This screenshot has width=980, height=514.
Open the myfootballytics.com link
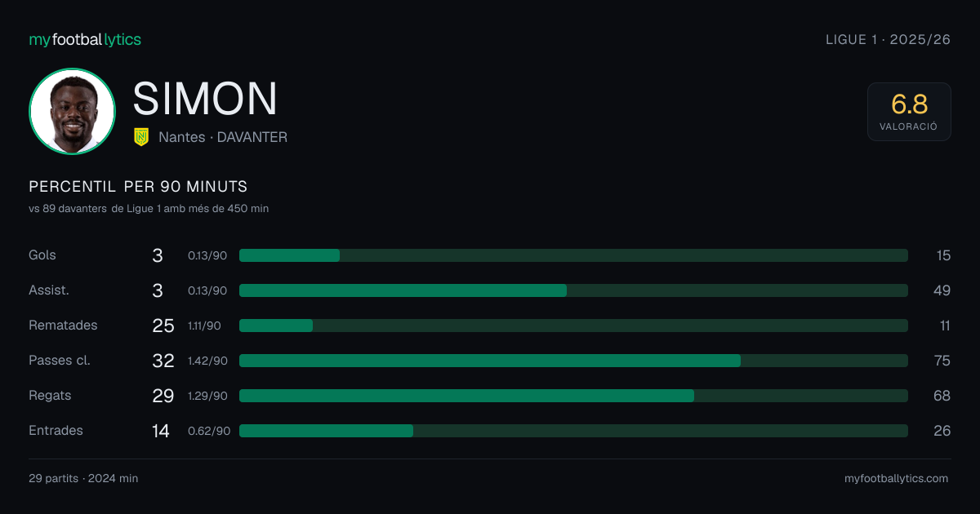(896, 479)
